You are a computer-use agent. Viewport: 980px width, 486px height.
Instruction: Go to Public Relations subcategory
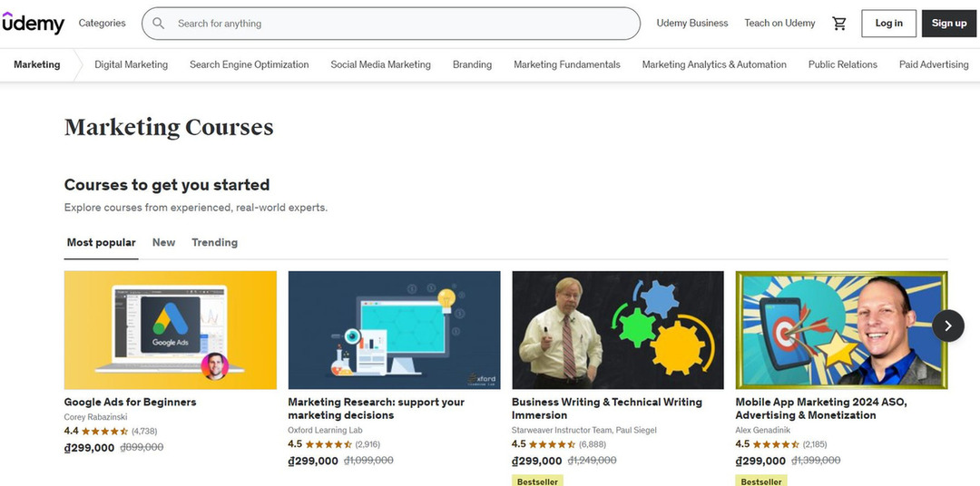click(x=842, y=64)
